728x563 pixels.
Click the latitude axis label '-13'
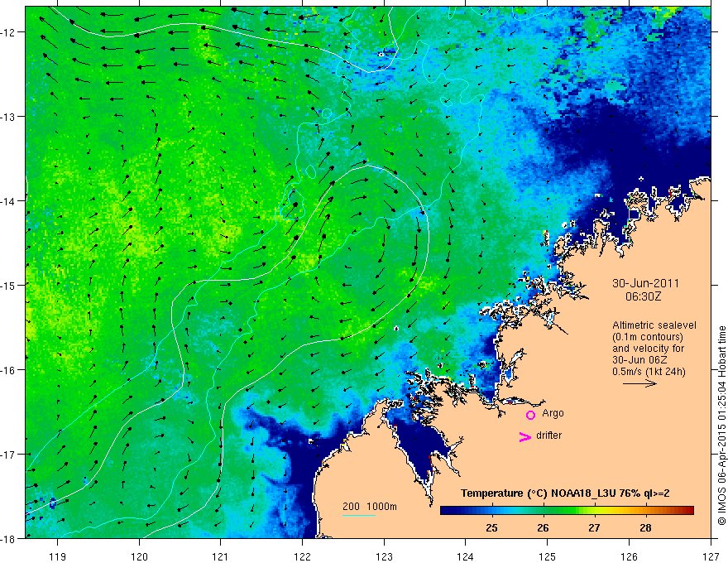(x=8, y=117)
